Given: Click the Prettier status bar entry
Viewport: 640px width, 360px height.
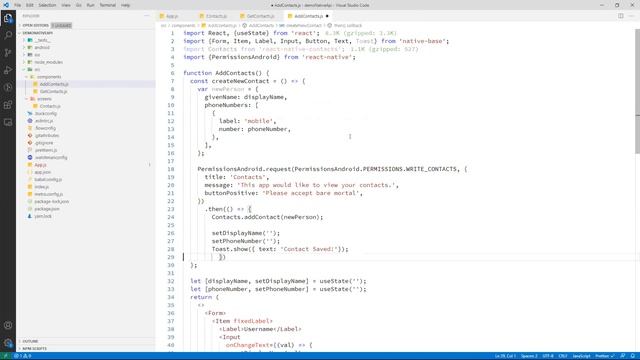Looking at the screenshot, I should 605,356.
